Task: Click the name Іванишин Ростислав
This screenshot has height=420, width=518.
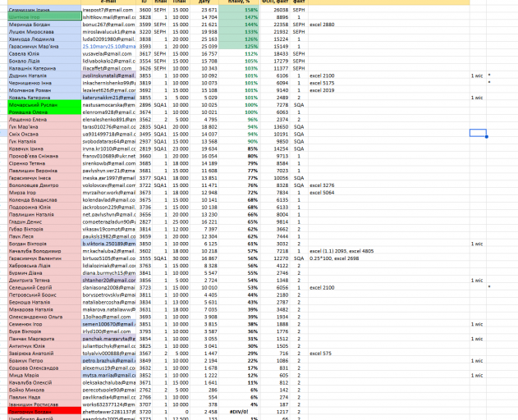Action: [44, 404]
